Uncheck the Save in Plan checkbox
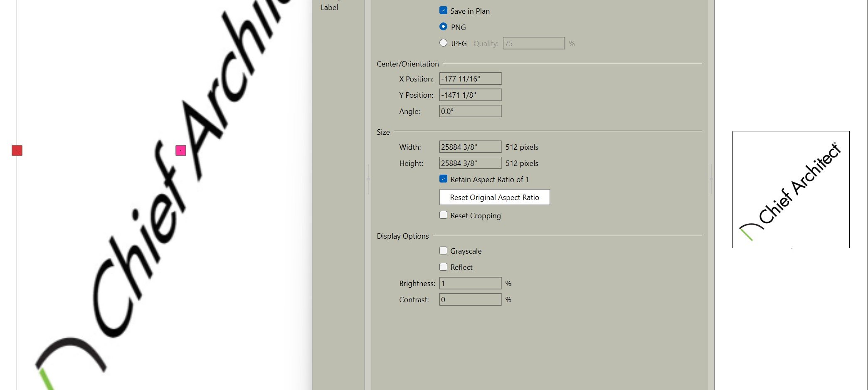 [x=443, y=11]
